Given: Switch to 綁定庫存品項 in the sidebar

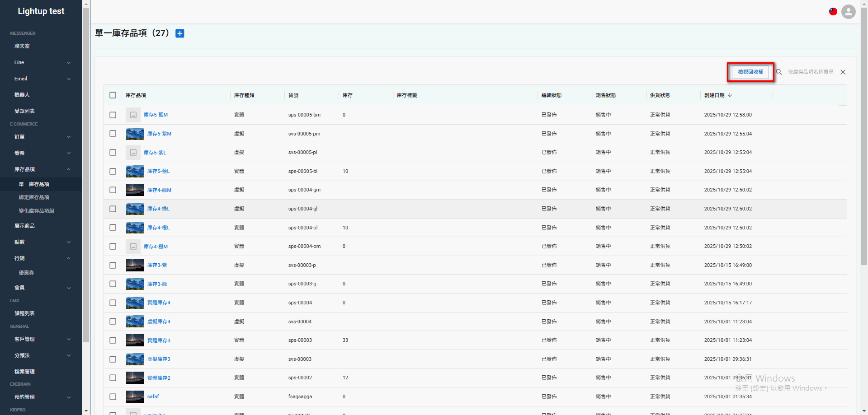Looking at the screenshot, I should click(34, 197).
